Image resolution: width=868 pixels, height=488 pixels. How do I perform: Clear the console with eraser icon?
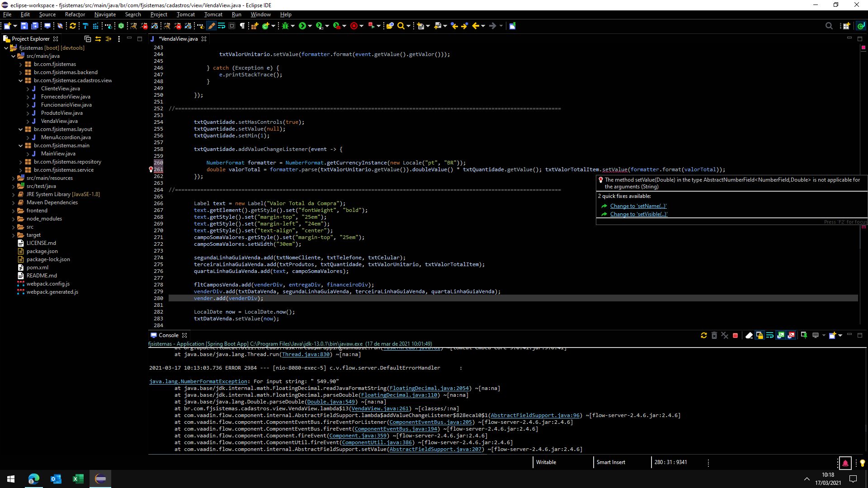pyautogui.click(x=749, y=335)
